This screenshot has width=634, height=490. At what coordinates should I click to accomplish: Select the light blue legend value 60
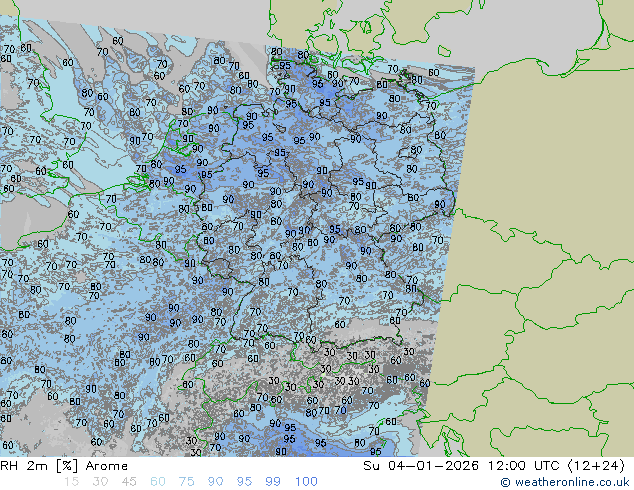pos(158,482)
